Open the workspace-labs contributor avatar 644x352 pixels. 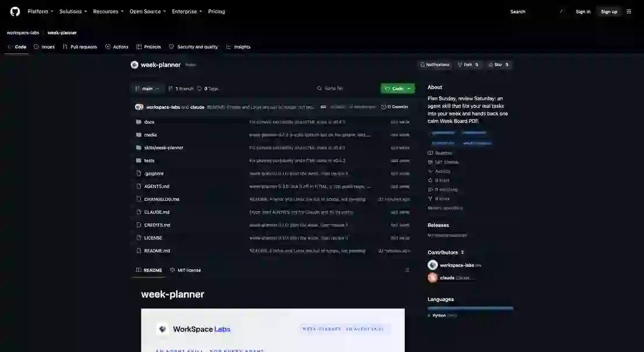[433, 265]
